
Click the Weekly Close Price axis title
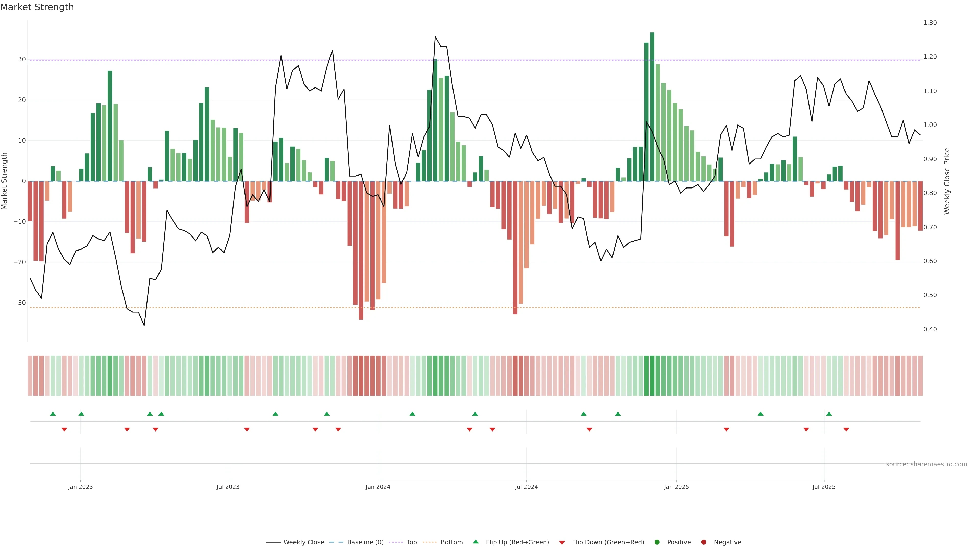tap(947, 181)
